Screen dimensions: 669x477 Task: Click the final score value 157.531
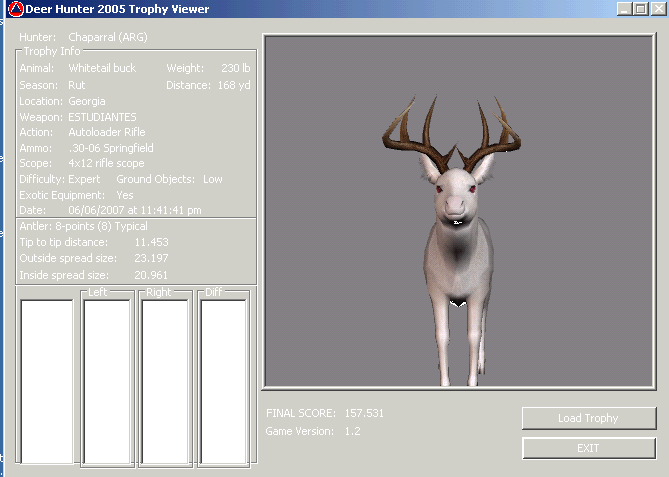point(364,413)
